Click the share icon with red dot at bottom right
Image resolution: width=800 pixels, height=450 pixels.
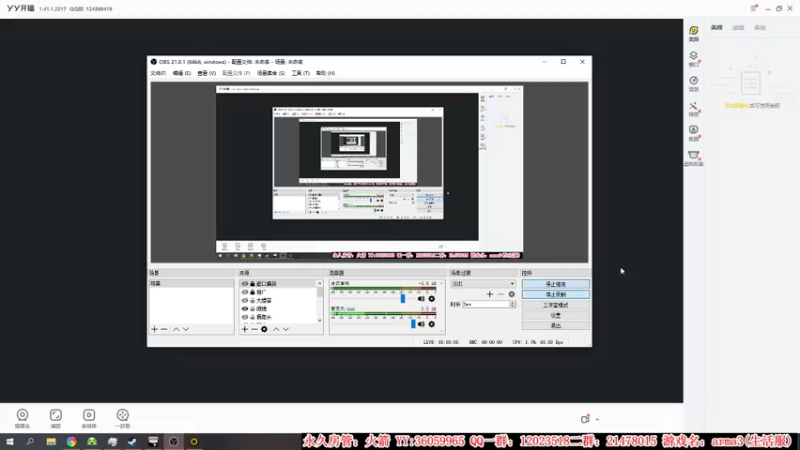585,419
